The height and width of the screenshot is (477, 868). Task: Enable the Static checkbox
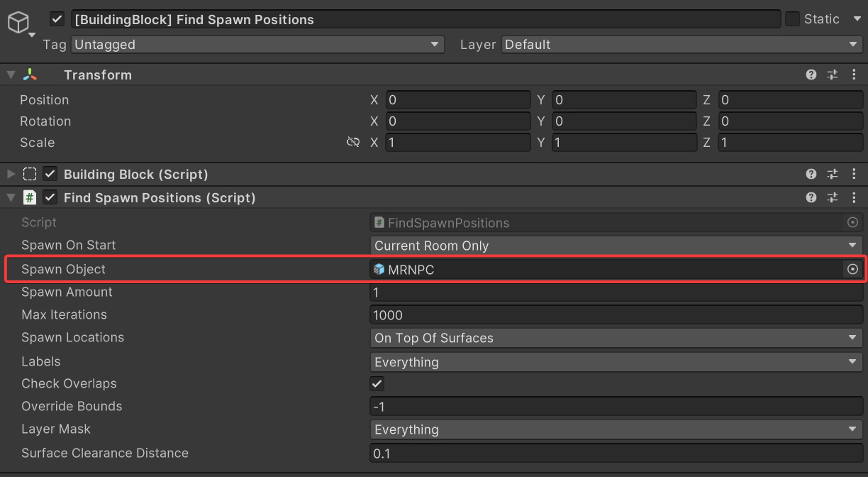click(x=792, y=19)
